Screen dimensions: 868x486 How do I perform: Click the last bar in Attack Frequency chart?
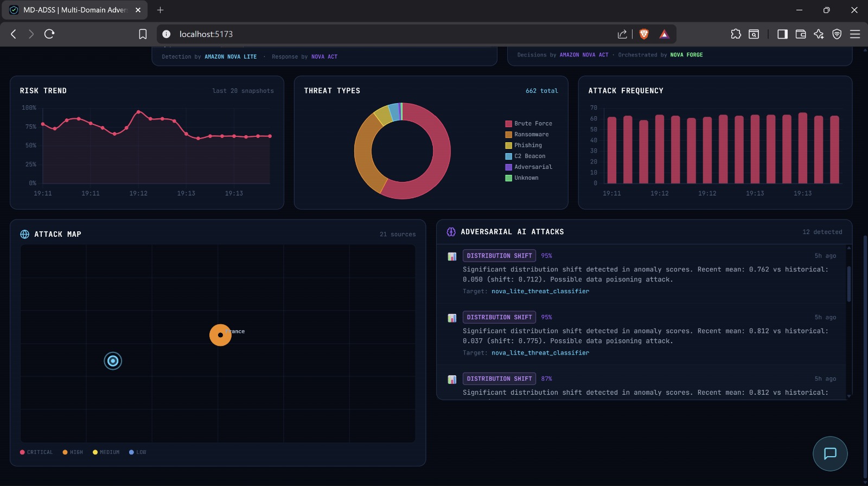(x=834, y=150)
